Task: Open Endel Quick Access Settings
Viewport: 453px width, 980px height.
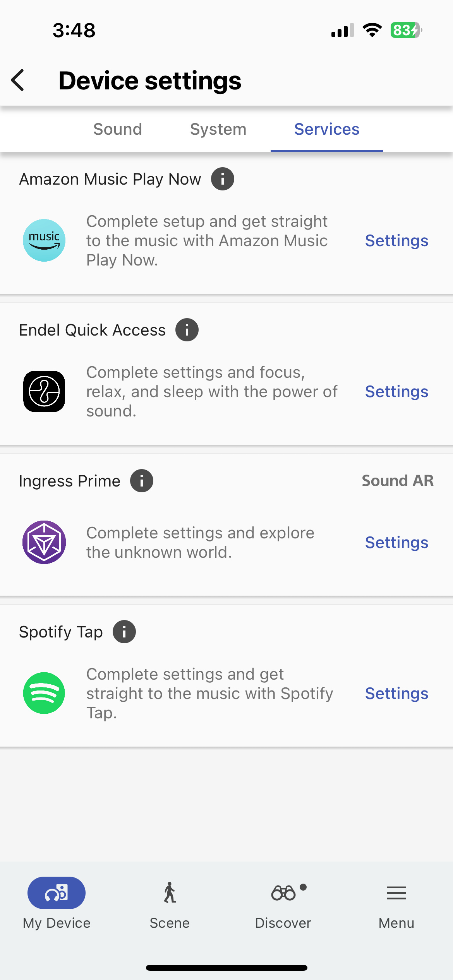Action: pyautogui.click(x=396, y=392)
